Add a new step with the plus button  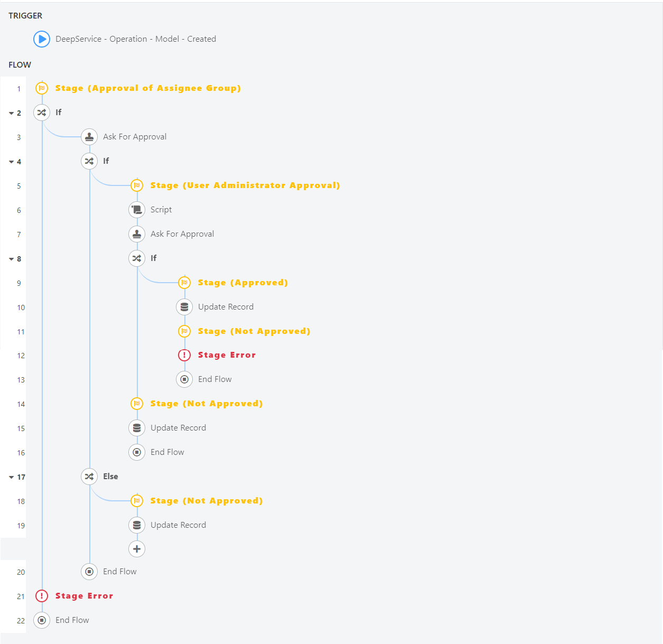point(137,549)
